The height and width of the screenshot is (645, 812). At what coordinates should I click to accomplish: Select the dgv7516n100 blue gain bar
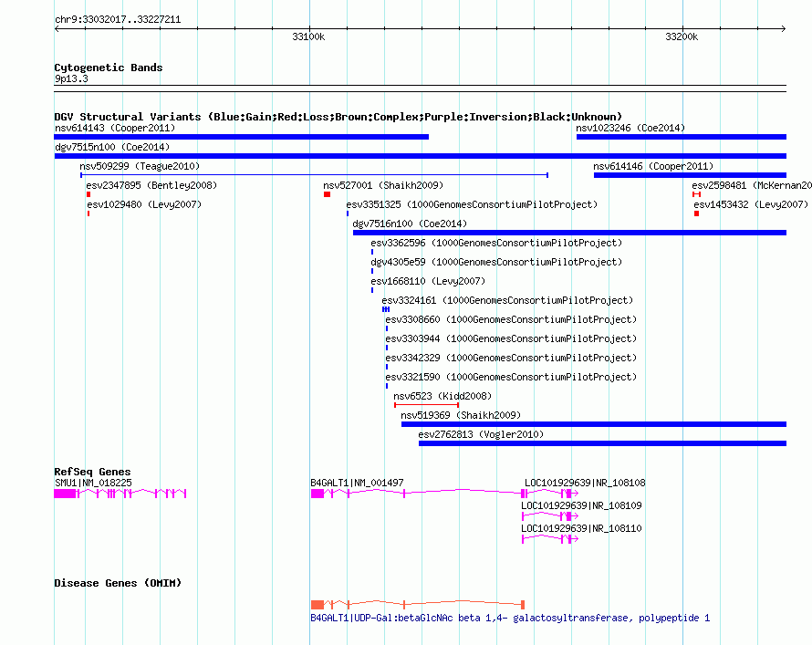point(569,233)
